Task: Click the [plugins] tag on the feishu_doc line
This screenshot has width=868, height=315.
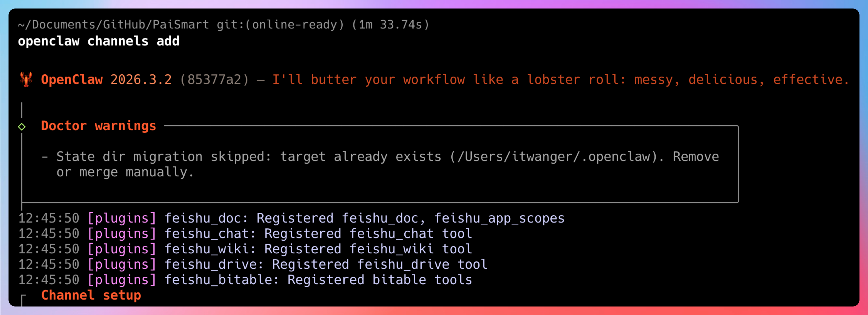Action: (122, 219)
